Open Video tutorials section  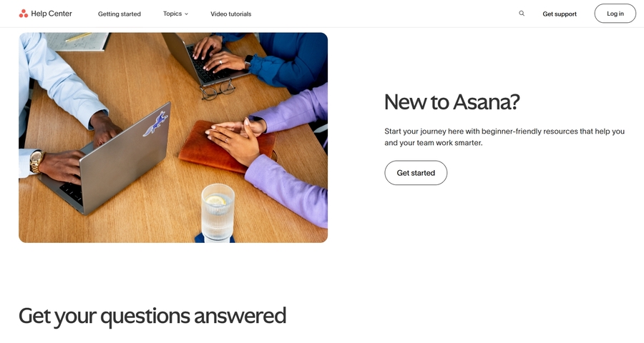tap(231, 14)
